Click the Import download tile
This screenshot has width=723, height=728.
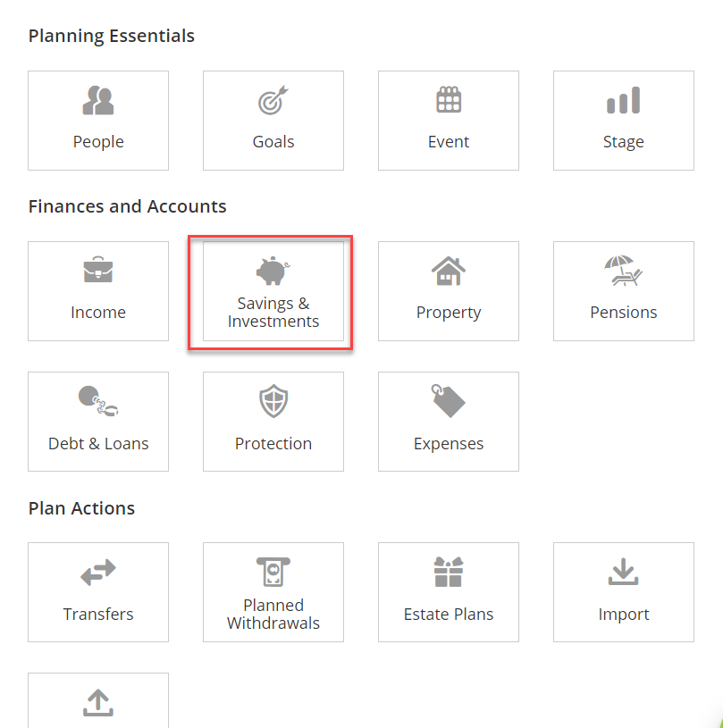point(624,592)
